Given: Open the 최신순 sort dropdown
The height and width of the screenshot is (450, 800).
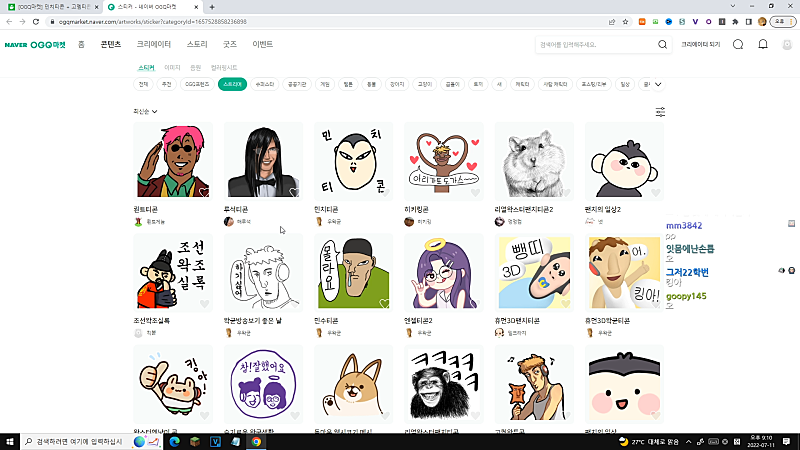Looking at the screenshot, I should click(145, 112).
